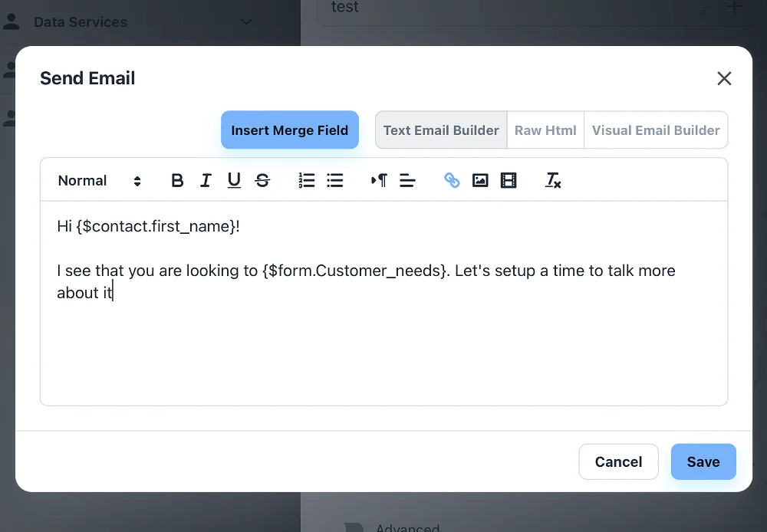Viewport: 767px width, 532px height.
Task: Save the email
Action: [703, 461]
